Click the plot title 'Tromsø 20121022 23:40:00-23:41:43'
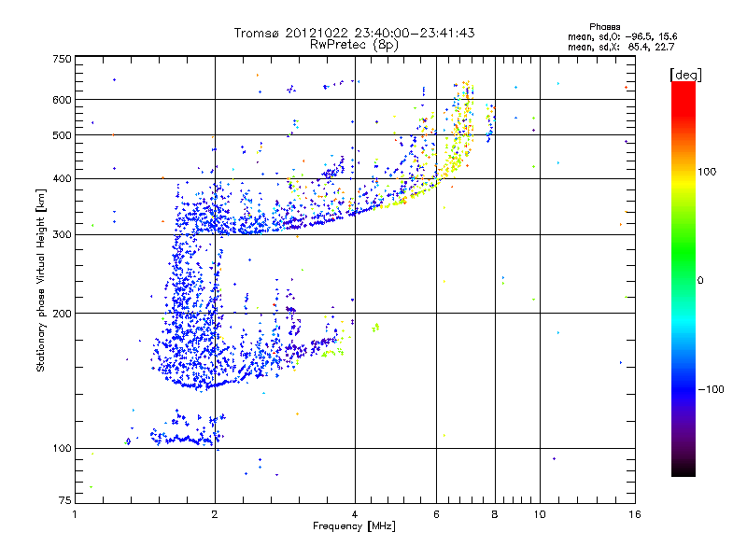The width and height of the screenshot is (747, 560). (x=354, y=33)
